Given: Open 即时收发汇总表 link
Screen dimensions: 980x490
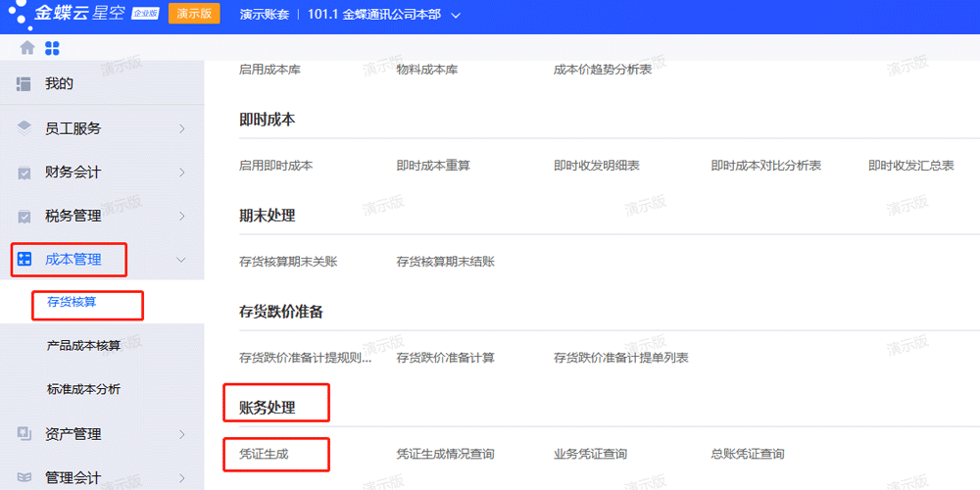Looking at the screenshot, I should coord(910,166).
